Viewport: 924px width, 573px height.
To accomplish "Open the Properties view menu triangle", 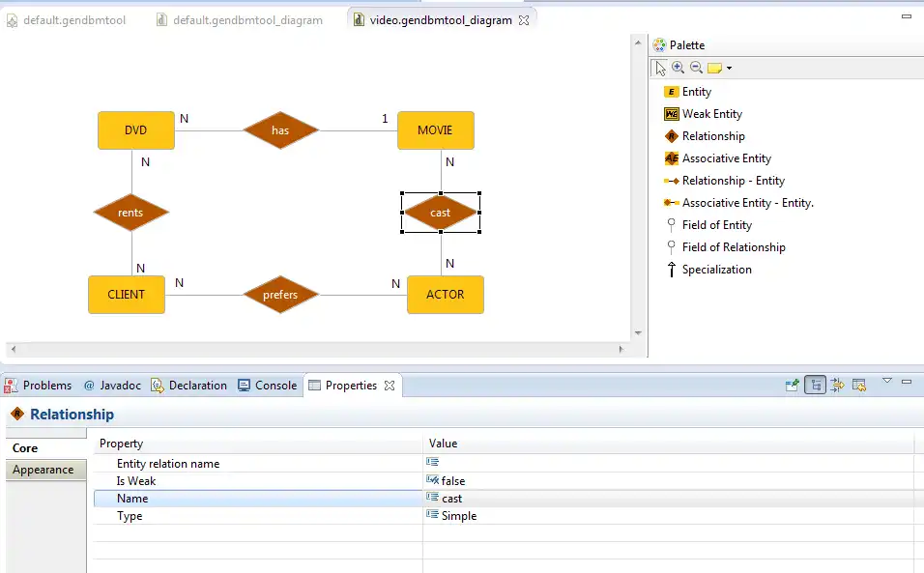I will [x=887, y=381].
